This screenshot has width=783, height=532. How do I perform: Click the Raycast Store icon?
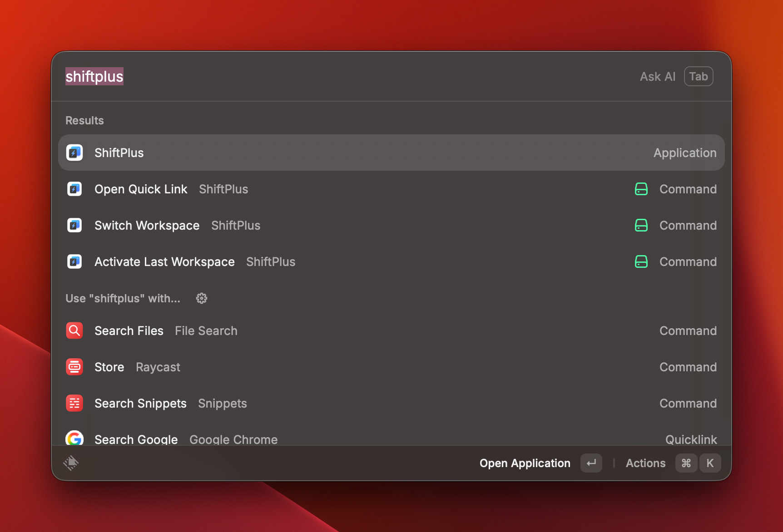pos(74,367)
